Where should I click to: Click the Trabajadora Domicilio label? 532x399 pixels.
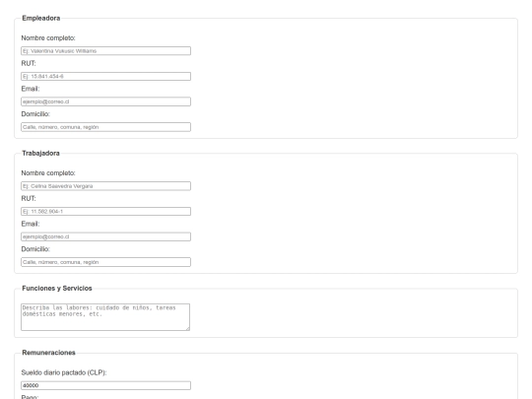tap(35, 249)
